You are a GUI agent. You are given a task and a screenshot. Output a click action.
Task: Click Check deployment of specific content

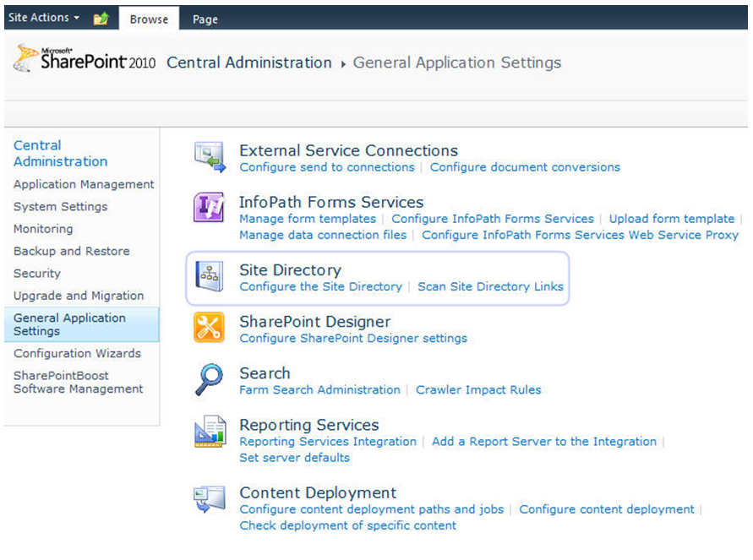[348, 525]
